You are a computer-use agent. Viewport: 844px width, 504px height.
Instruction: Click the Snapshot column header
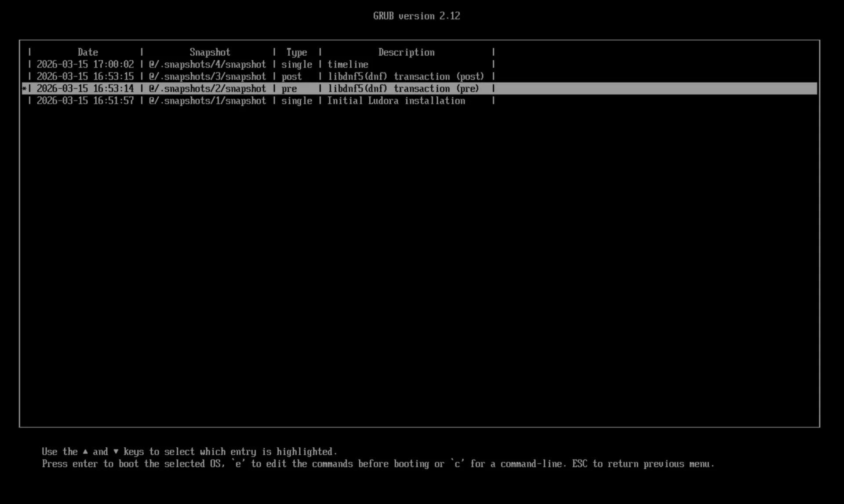pos(210,52)
